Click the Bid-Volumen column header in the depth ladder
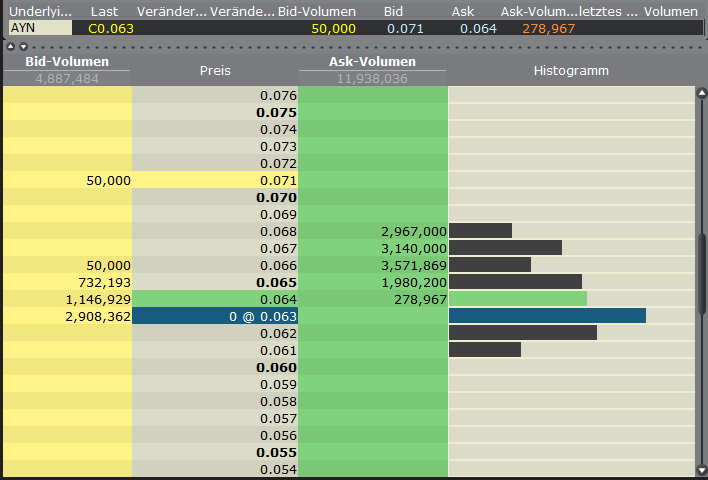The image size is (708, 480). pos(67,63)
